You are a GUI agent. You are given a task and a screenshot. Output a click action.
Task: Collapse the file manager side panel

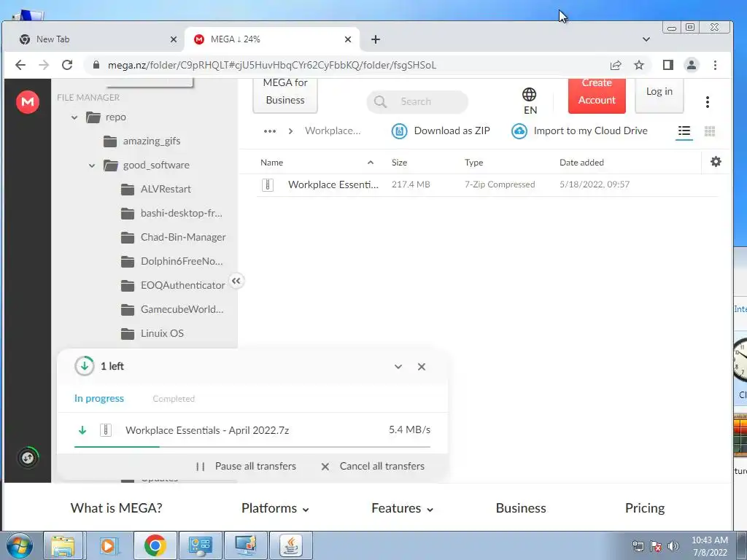(236, 281)
